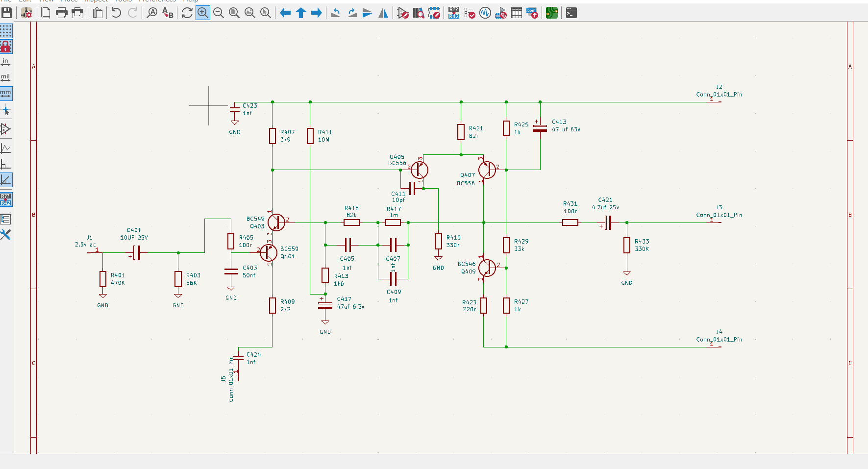This screenshot has height=469, width=868.
Task: Click the '2.5v ac' value at J1
Action: [x=85, y=245]
